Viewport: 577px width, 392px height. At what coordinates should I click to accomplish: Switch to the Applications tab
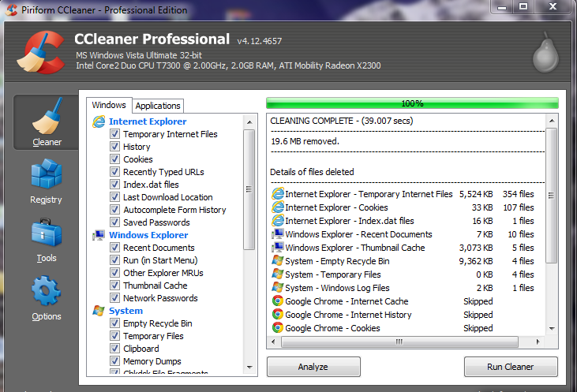click(x=158, y=106)
